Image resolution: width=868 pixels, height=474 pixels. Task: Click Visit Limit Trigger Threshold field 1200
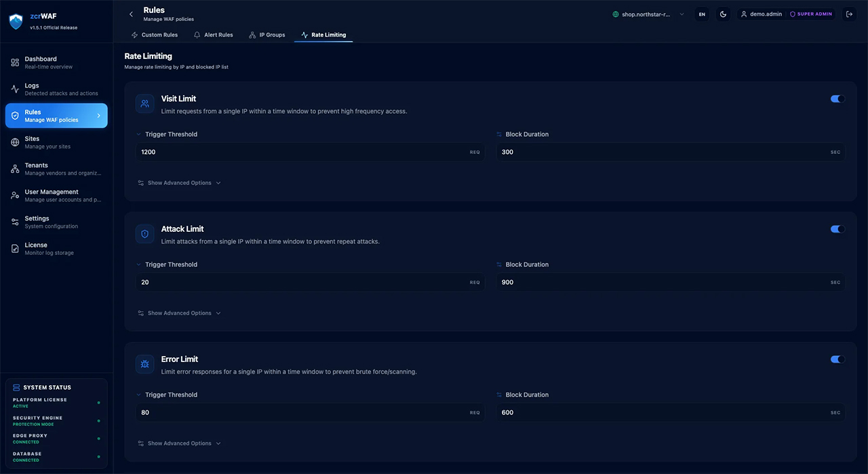pos(311,152)
